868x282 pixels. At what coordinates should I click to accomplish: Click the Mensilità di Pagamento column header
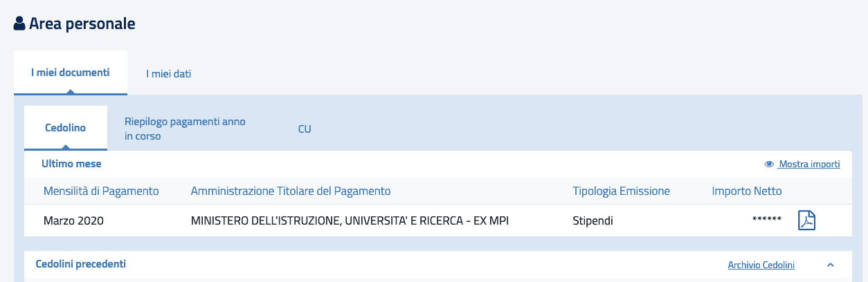click(x=101, y=191)
